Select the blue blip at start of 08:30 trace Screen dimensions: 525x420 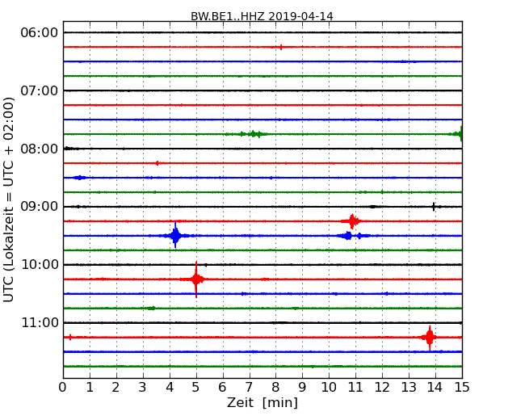[79, 178]
